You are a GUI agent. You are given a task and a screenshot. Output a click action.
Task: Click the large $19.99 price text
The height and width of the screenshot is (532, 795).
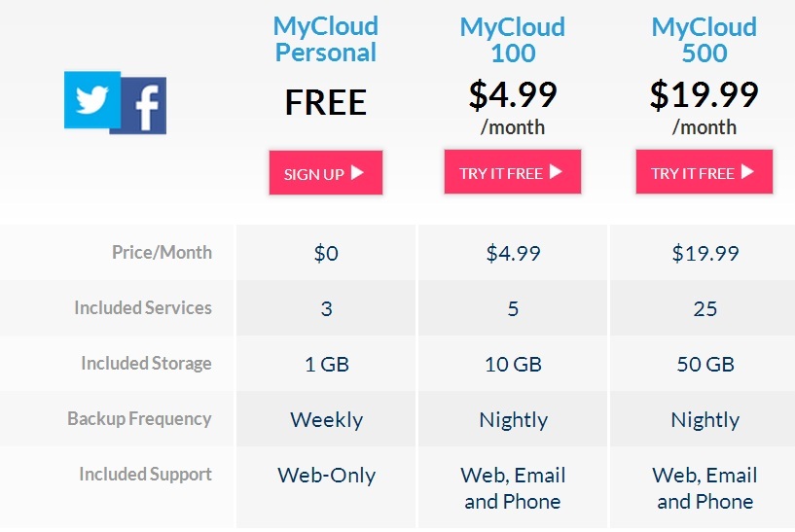coord(705,95)
